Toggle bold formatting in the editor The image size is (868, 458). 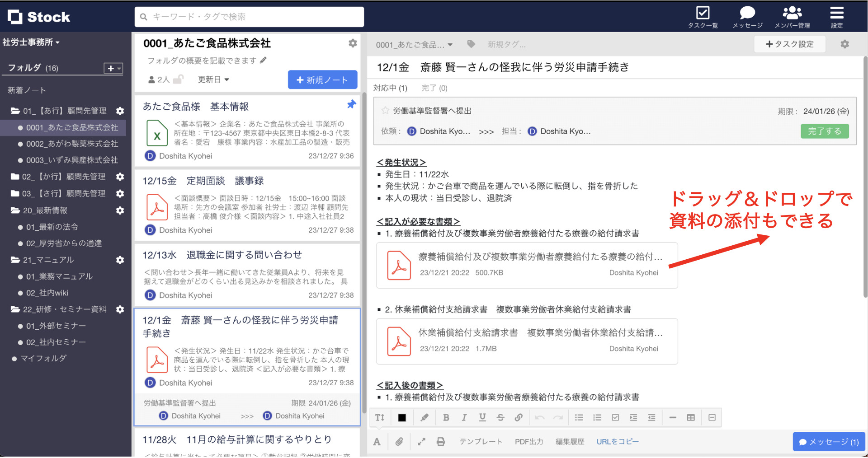click(x=446, y=417)
